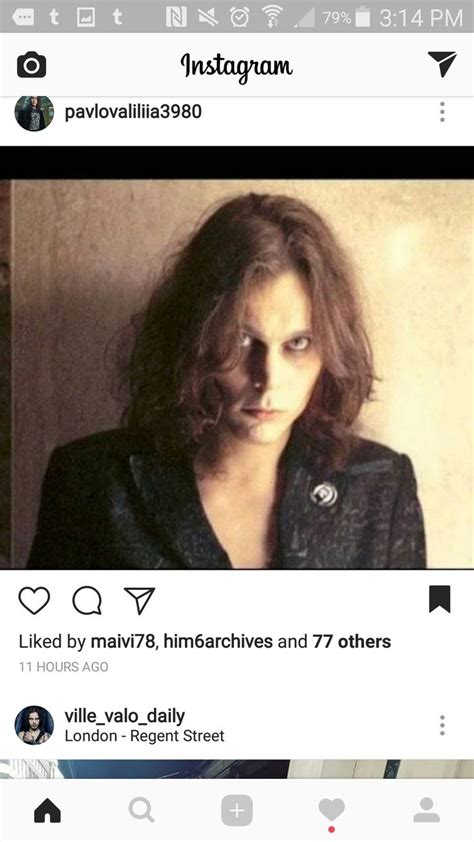View the 77 others who liked
Screen dimensions: 474x842
point(352,641)
